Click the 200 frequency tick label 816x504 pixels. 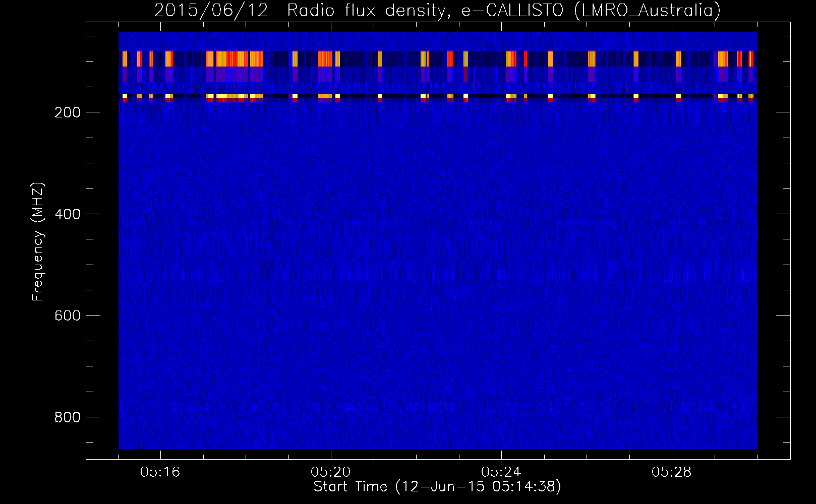[x=67, y=112]
